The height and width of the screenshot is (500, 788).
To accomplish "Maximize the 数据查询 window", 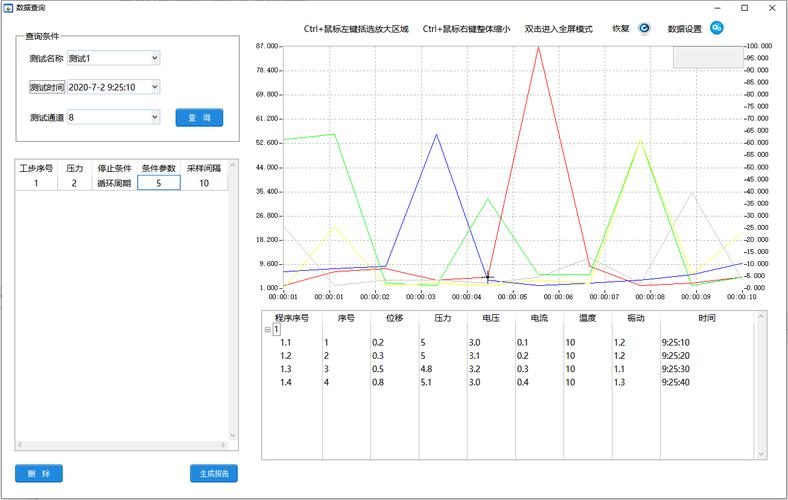I will click(745, 8).
